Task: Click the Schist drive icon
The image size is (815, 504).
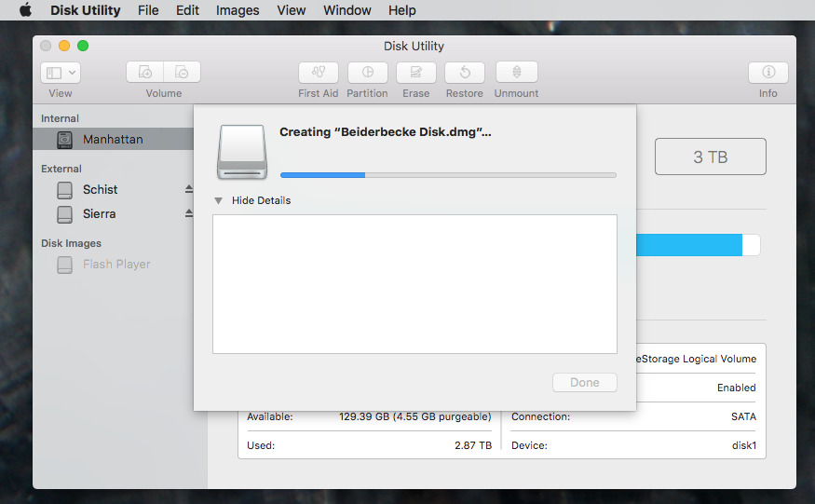Action: click(64, 190)
